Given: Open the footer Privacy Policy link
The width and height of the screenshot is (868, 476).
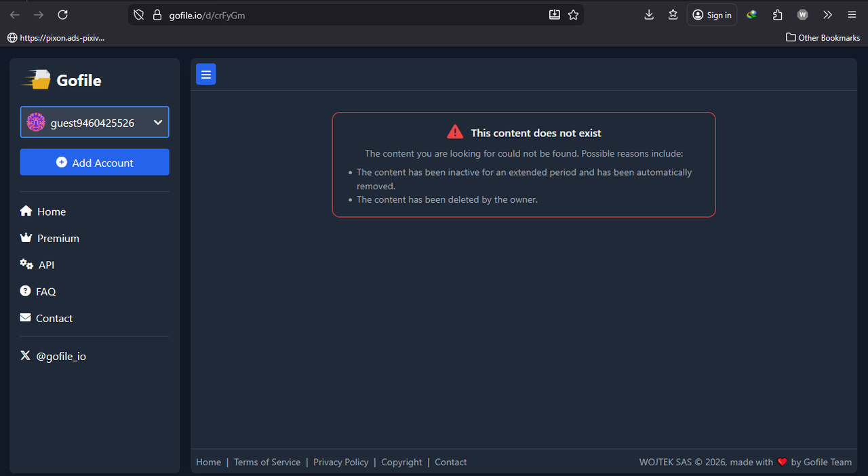Looking at the screenshot, I should (x=341, y=462).
